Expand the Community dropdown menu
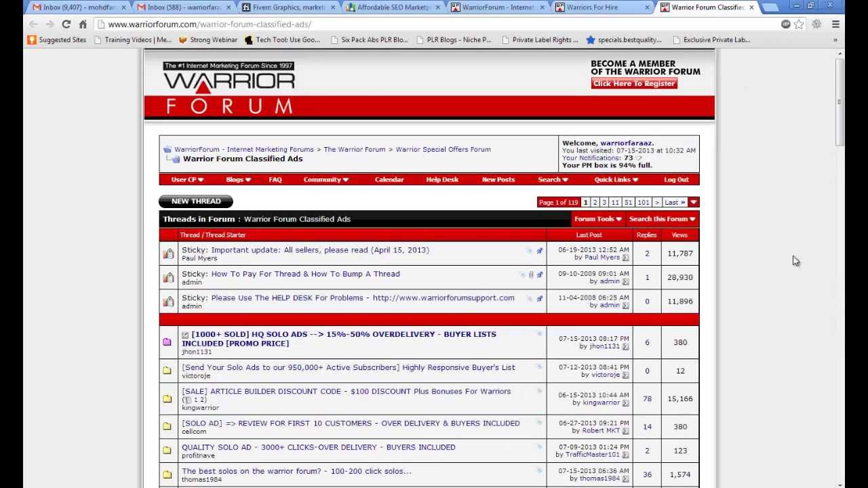This screenshot has height=488, width=868. (325, 180)
